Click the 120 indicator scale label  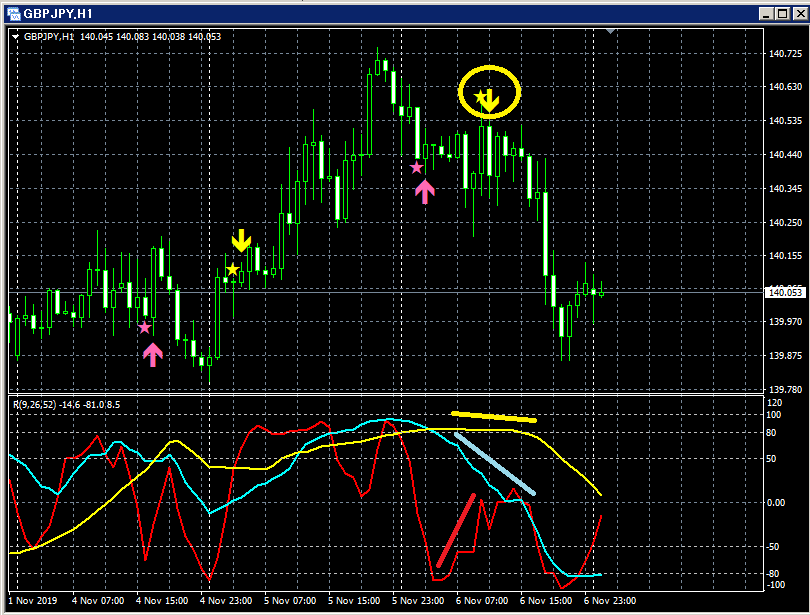[775, 403]
